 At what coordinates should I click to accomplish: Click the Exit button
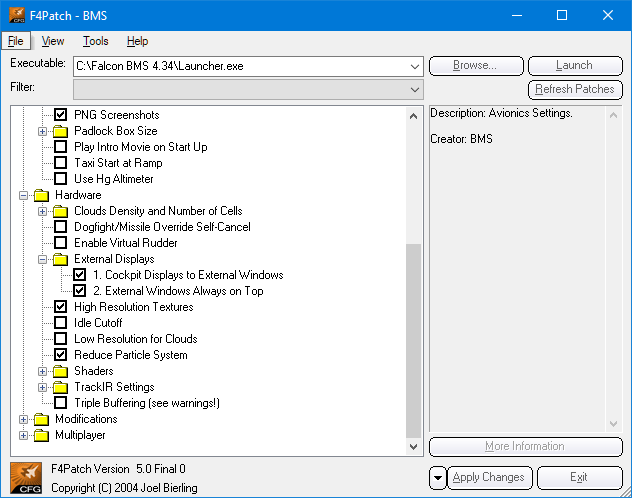[580, 478]
